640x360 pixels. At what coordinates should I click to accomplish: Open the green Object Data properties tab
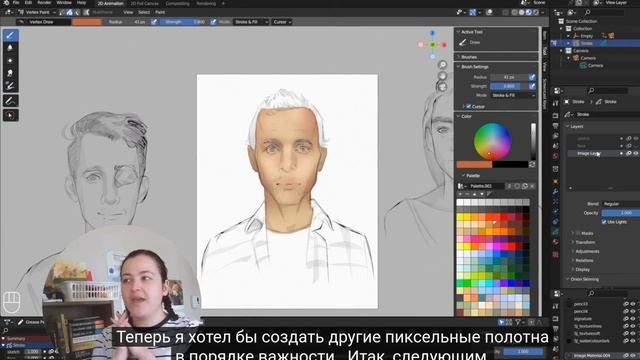click(556, 231)
